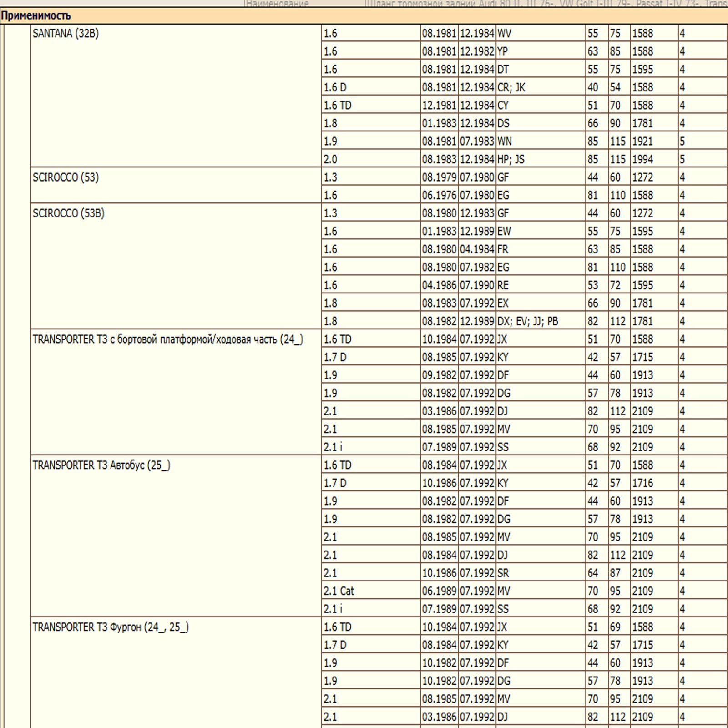Select the SCIROCCO (53B) model cell
This screenshot has width=728, height=728.
tap(176, 267)
